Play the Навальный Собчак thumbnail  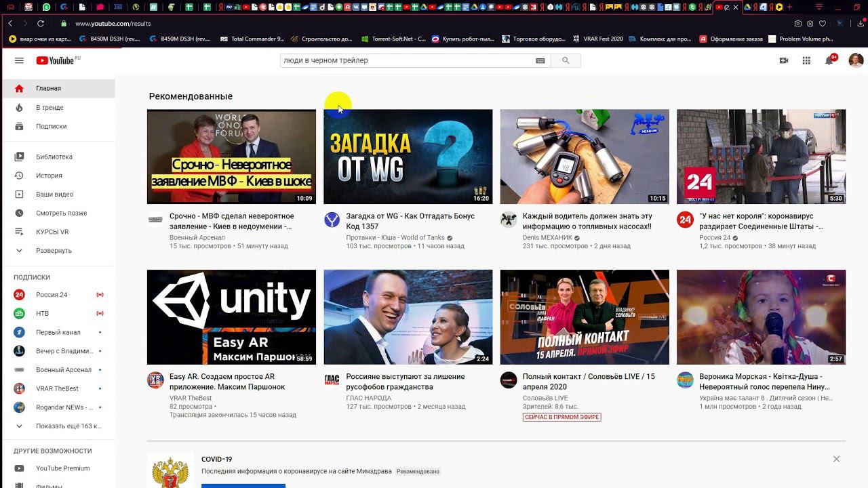point(408,317)
